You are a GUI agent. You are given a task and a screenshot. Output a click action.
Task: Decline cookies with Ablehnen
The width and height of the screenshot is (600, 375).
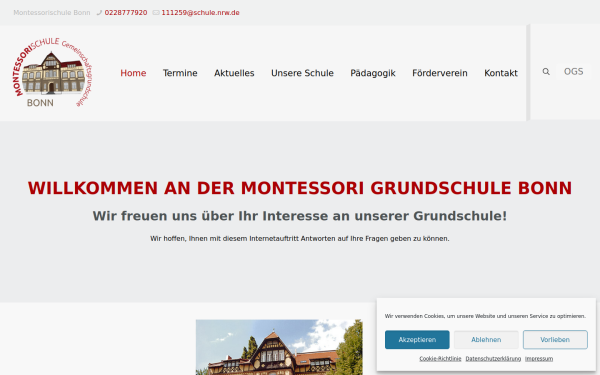(x=486, y=340)
